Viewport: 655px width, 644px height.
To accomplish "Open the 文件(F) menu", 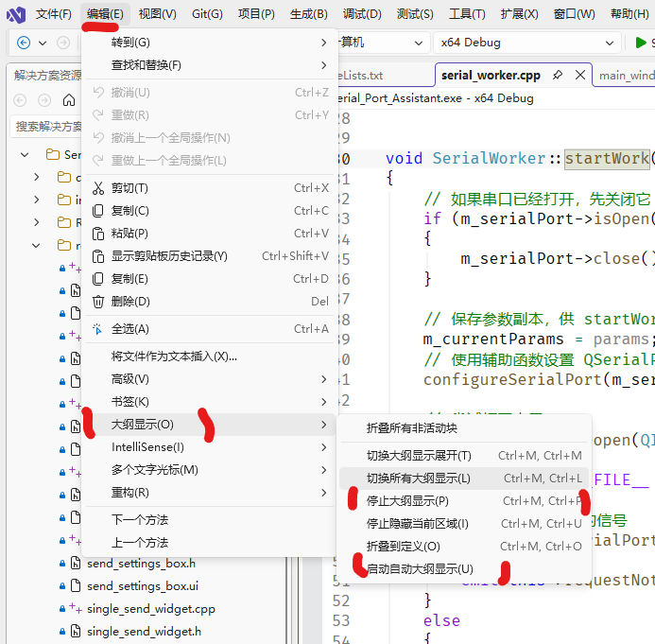I will [x=54, y=14].
